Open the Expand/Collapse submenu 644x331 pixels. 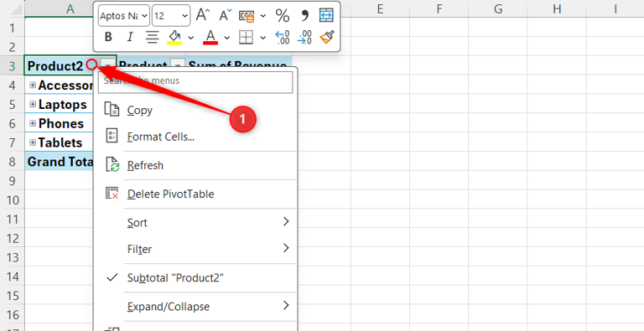[x=195, y=307]
